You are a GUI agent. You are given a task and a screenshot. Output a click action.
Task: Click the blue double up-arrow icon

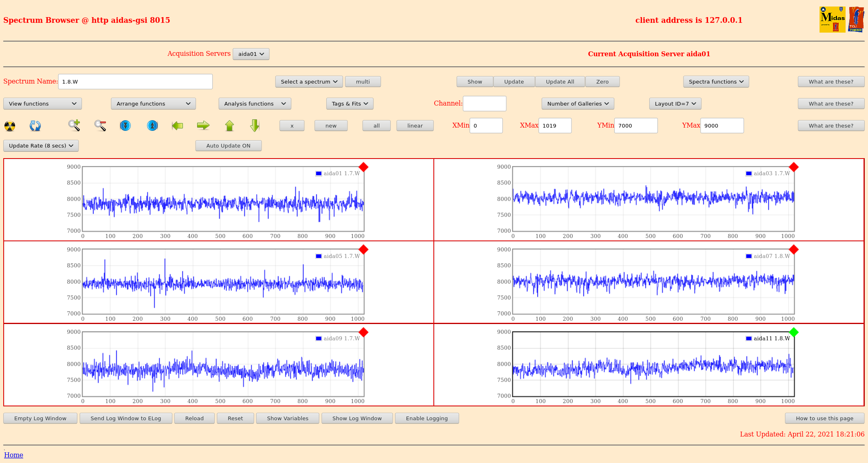152,126
